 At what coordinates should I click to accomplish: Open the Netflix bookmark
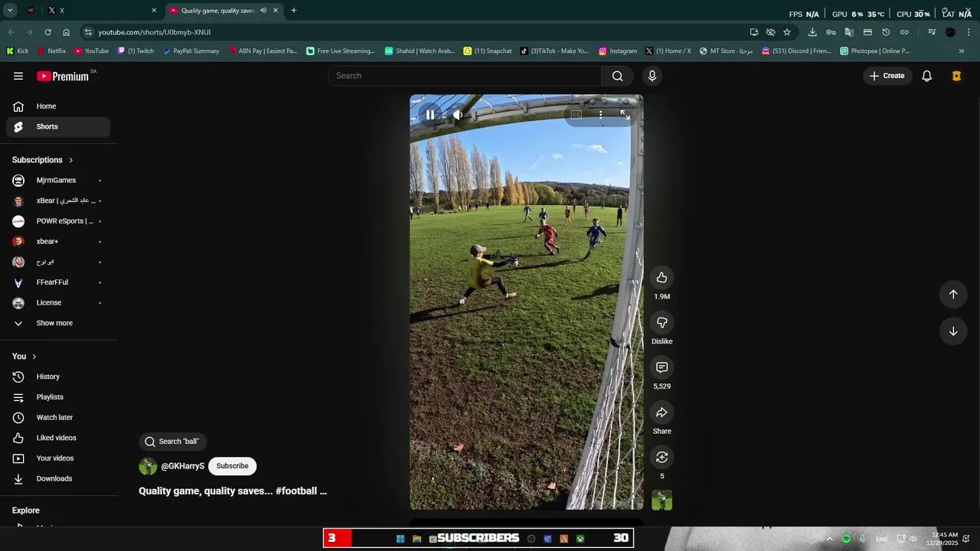pyautogui.click(x=52, y=51)
